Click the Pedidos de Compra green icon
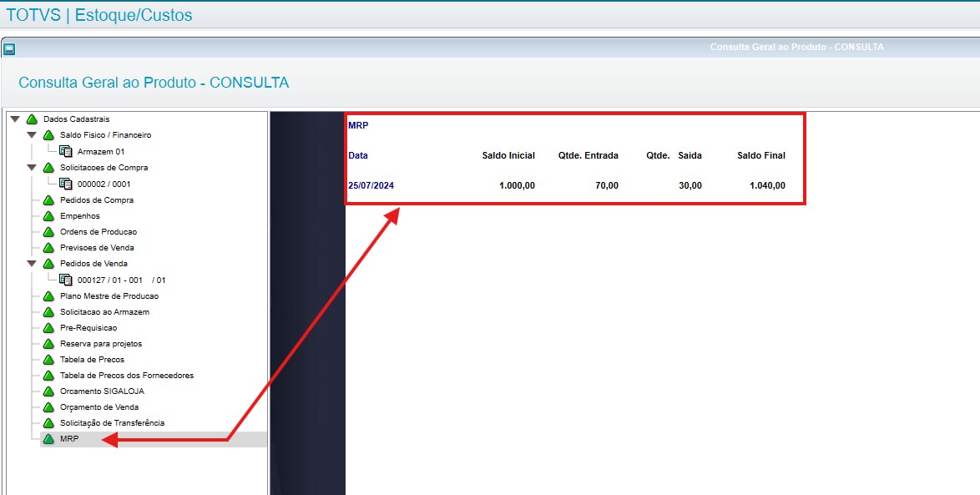980x495 pixels. (48, 200)
